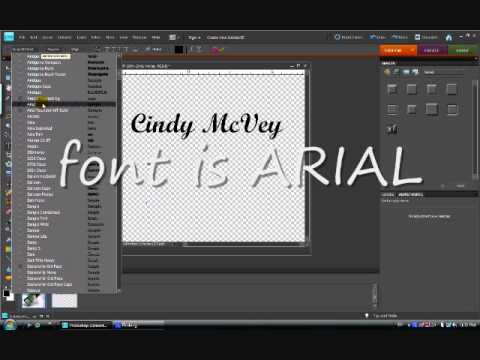Click Create new Adobe ID link
Screen dimensions: 480x360
pyautogui.click(x=226, y=37)
